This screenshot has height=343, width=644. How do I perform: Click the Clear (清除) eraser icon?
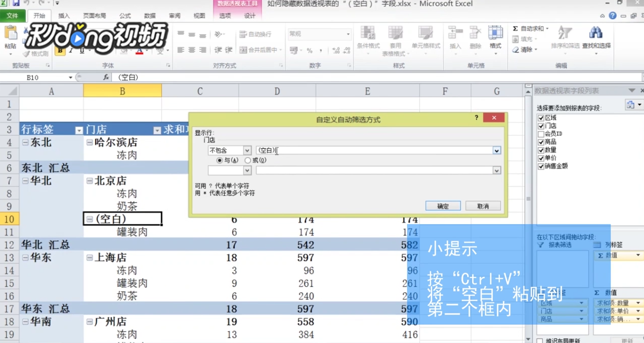(516, 50)
